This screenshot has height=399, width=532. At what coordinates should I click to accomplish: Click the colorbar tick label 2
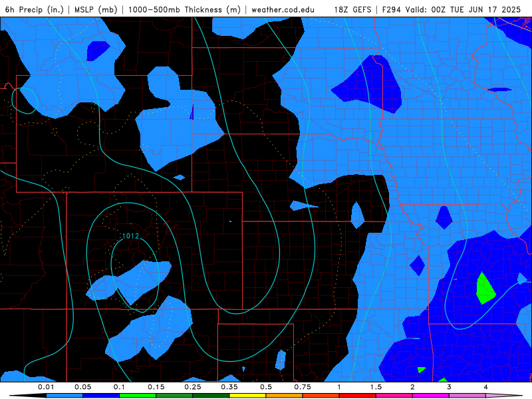[x=412, y=387]
